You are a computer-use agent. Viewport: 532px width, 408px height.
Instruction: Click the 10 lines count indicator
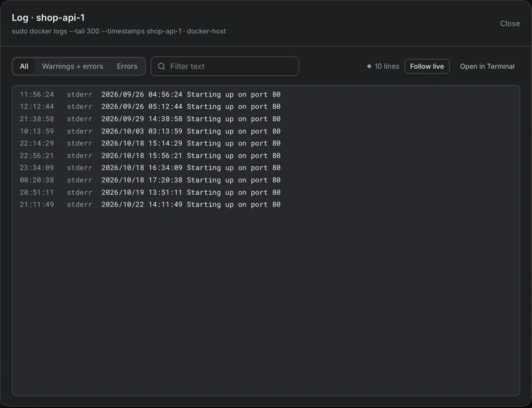tap(383, 67)
